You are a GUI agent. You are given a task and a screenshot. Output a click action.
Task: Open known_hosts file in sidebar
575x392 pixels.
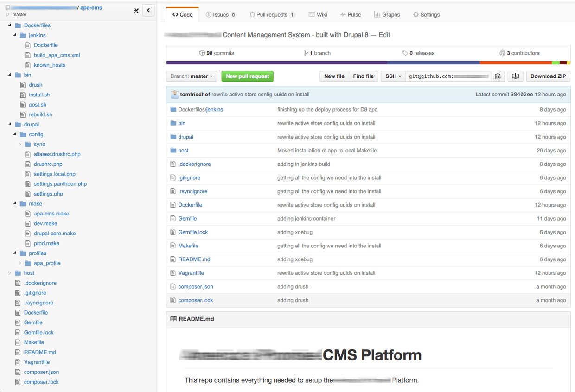(x=49, y=65)
